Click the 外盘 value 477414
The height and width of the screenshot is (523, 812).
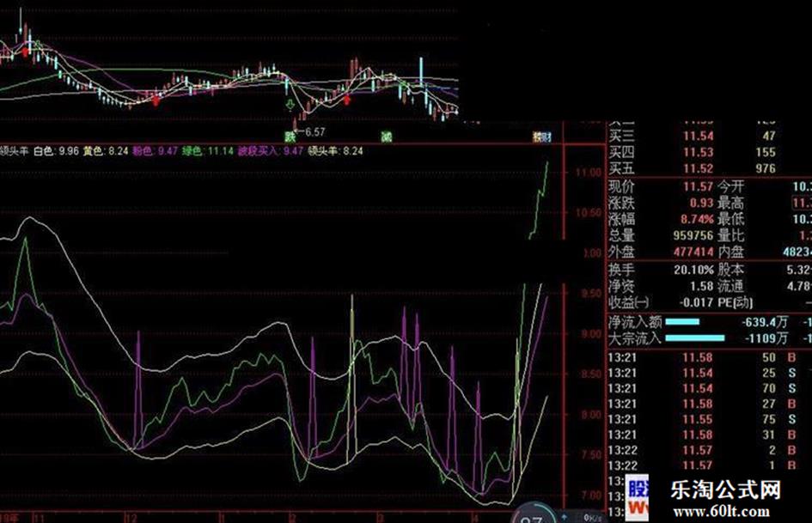coord(693,252)
